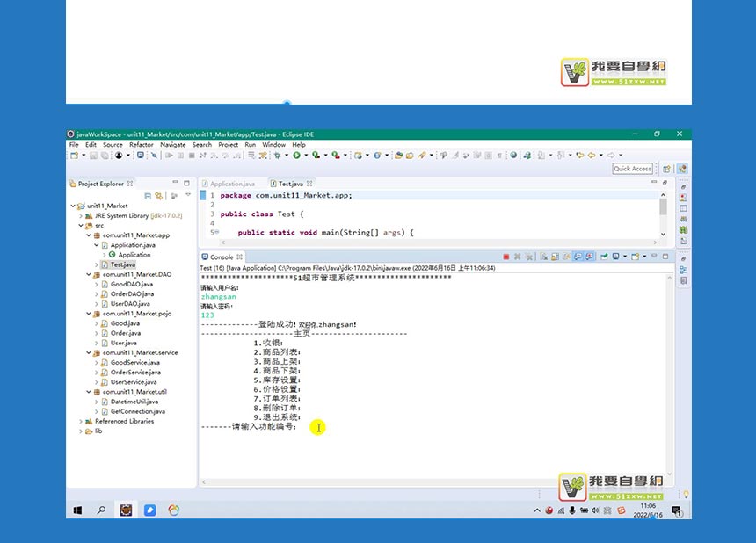Collapse the unit11_Market project node
This screenshot has width=756, height=543.
coord(73,206)
